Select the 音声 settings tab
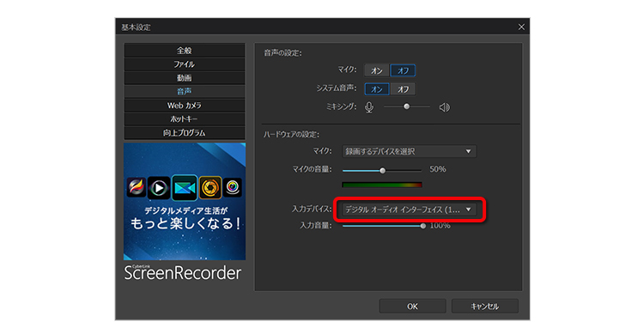 coord(185,92)
